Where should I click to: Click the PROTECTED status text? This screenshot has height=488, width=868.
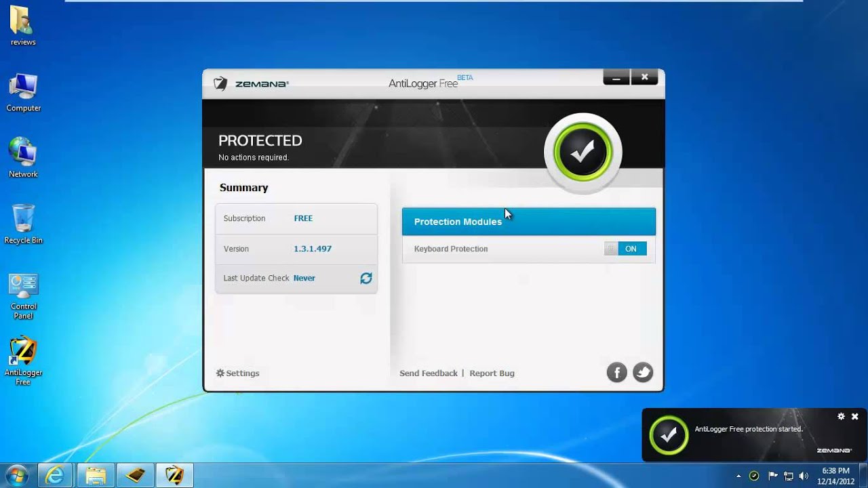tap(260, 141)
